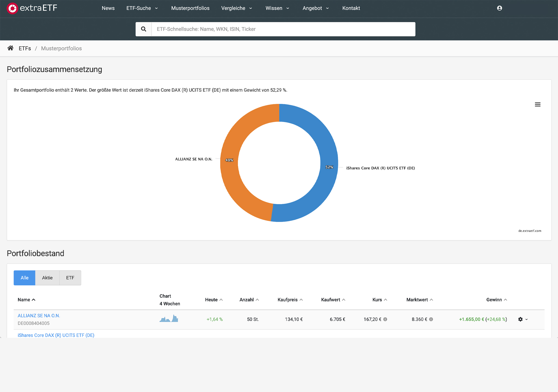Select the Aktie filter tab
This screenshot has height=392, width=558.
point(47,278)
